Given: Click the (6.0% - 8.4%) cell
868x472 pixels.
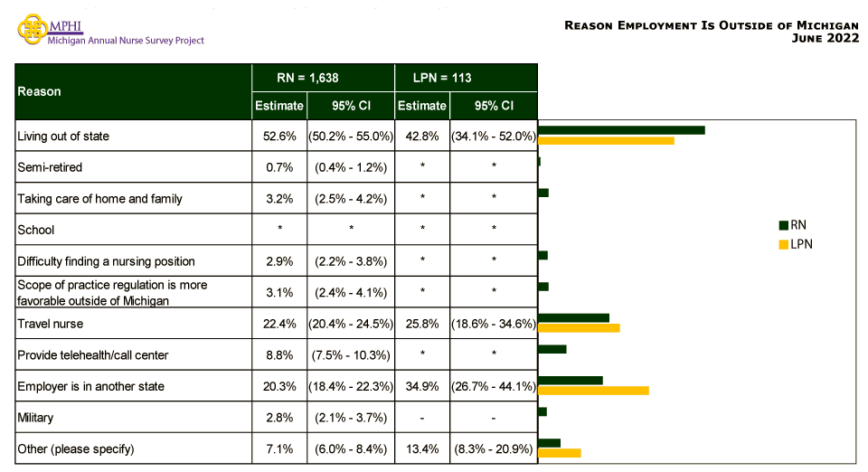Looking at the screenshot, I should [x=351, y=448].
